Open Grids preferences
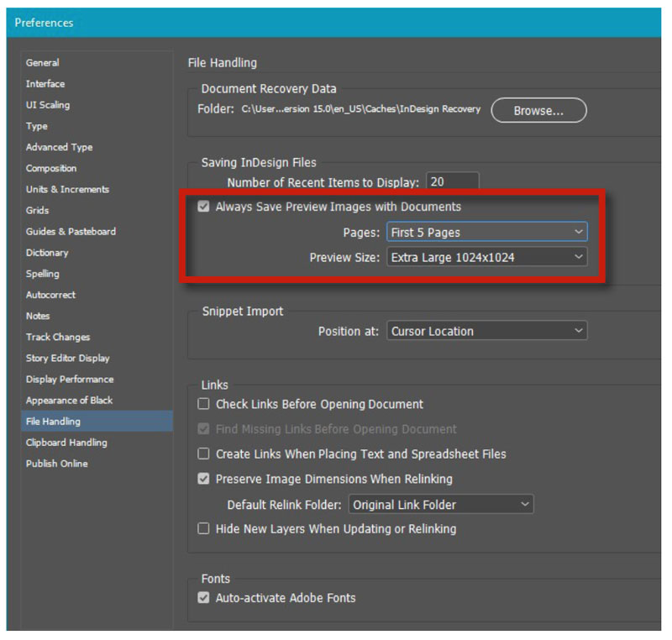Viewport: 672px width, 640px height. pos(37,210)
